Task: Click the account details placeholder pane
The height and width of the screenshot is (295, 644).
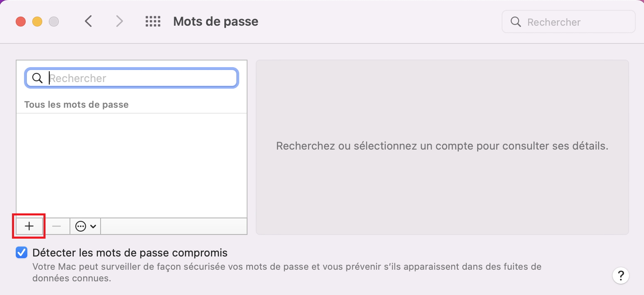Action: click(442, 147)
